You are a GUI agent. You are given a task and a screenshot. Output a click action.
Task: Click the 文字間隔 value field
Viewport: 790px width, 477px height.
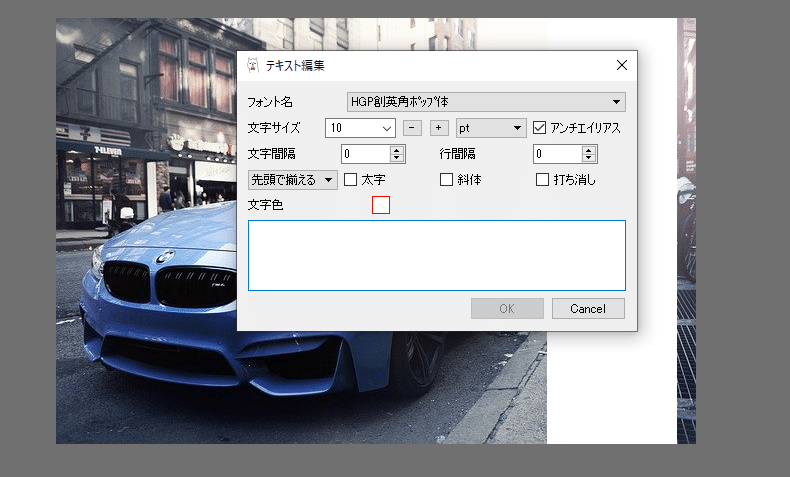tap(366, 154)
